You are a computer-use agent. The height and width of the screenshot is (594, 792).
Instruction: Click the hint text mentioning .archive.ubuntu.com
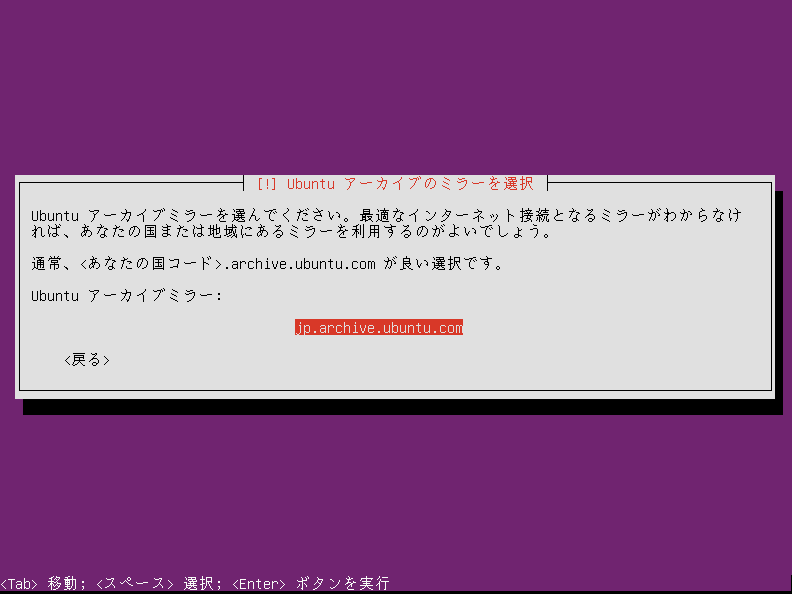tap(267, 263)
